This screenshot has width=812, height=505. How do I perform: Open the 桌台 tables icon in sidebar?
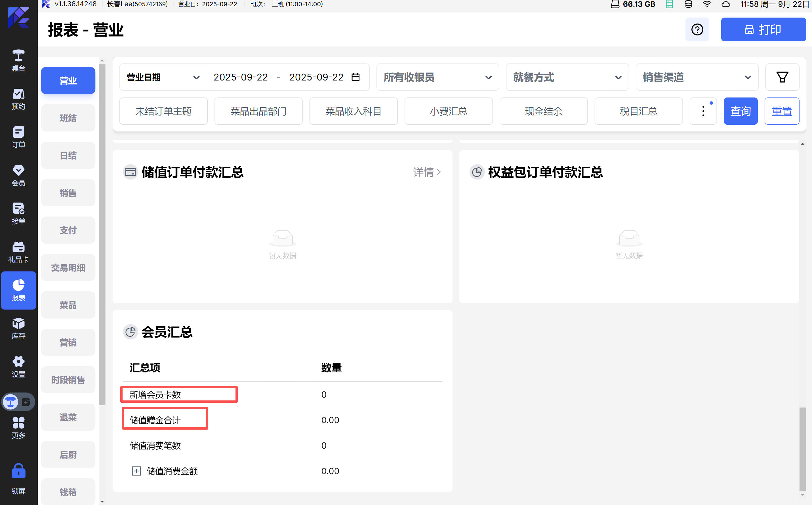click(x=18, y=60)
